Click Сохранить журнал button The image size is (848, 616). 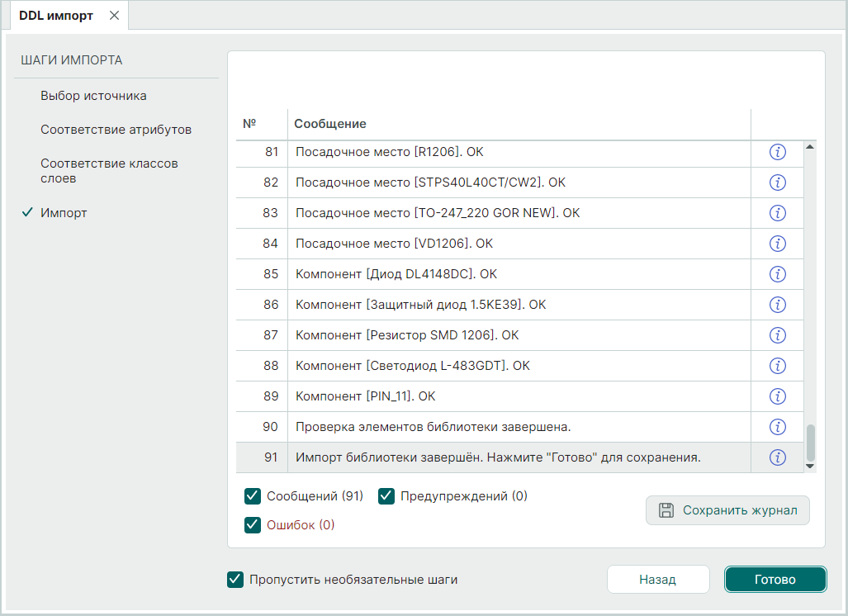[x=727, y=510]
